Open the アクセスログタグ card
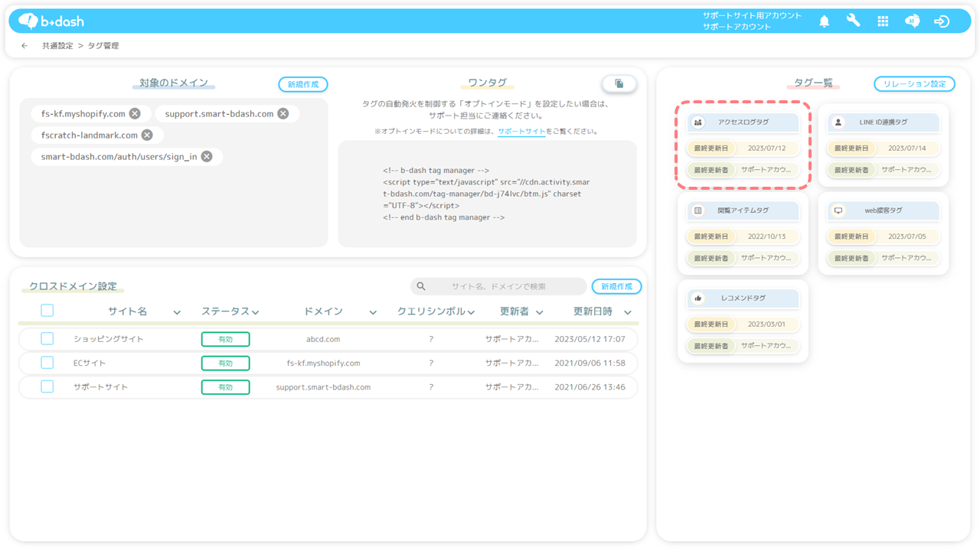The image size is (980, 551). tap(743, 145)
